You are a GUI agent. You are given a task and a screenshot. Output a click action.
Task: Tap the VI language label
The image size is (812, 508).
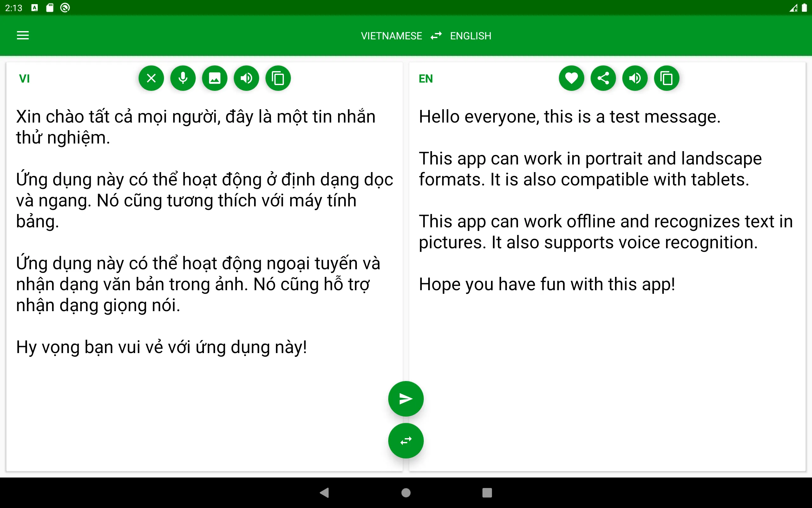[24, 79]
